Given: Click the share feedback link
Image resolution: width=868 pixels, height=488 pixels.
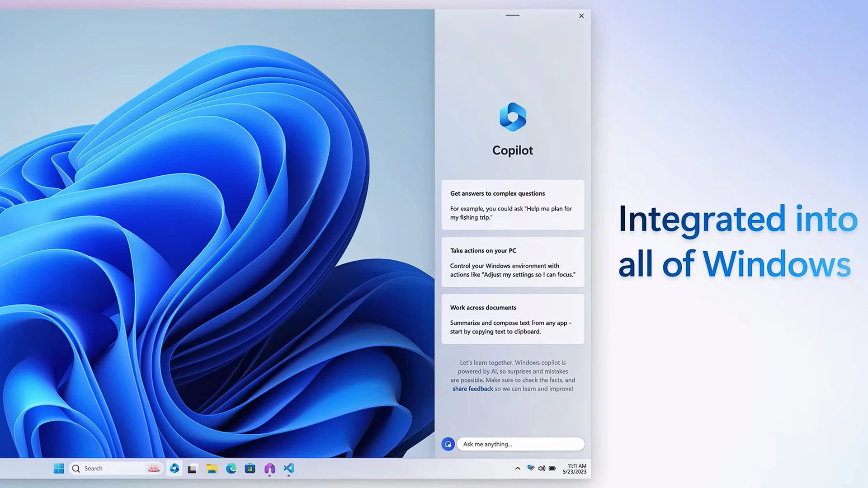Looking at the screenshot, I should 472,389.
